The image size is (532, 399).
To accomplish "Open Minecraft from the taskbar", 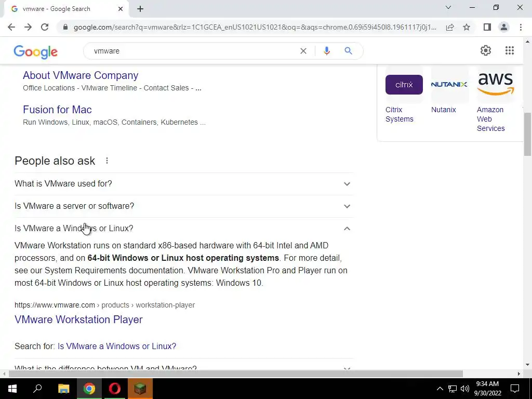I will 140,389.
